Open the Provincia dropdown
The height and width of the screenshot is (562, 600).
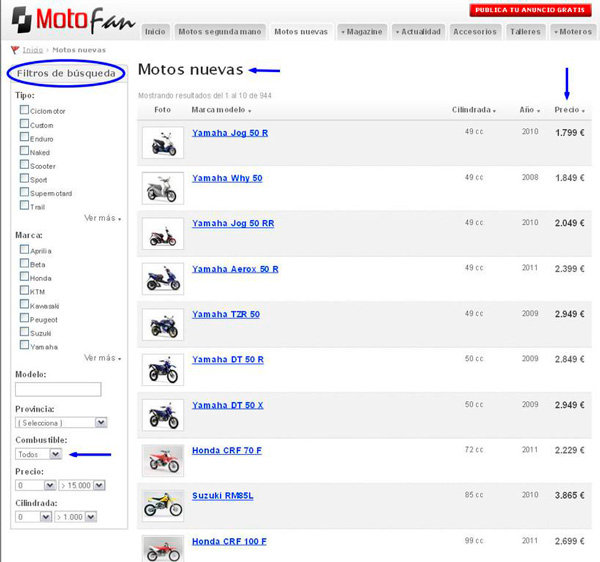point(61,423)
